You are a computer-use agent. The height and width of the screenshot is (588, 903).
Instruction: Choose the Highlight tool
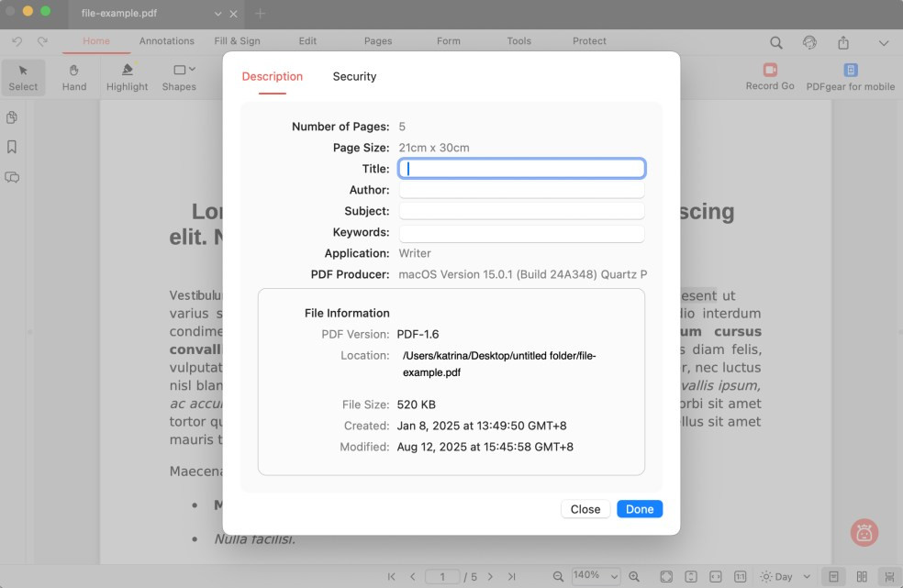tap(127, 77)
